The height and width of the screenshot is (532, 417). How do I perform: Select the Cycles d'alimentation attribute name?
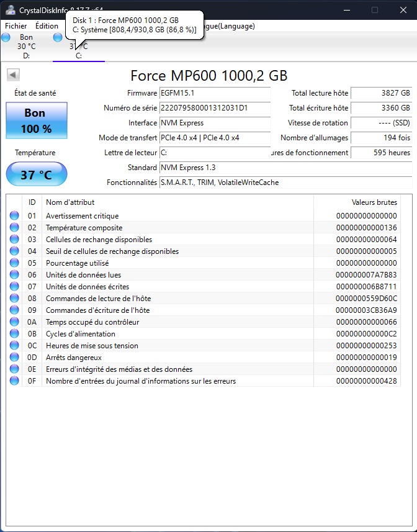80,334
